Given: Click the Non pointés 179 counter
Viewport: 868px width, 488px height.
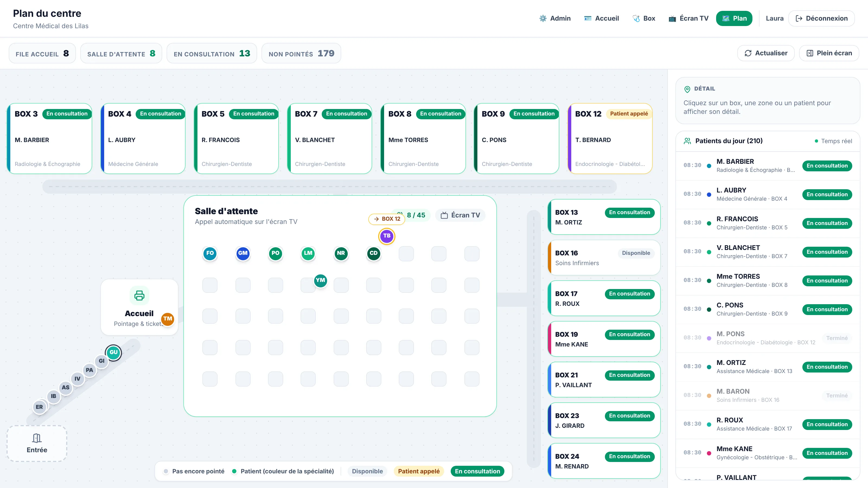Looking at the screenshot, I should [x=301, y=53].
